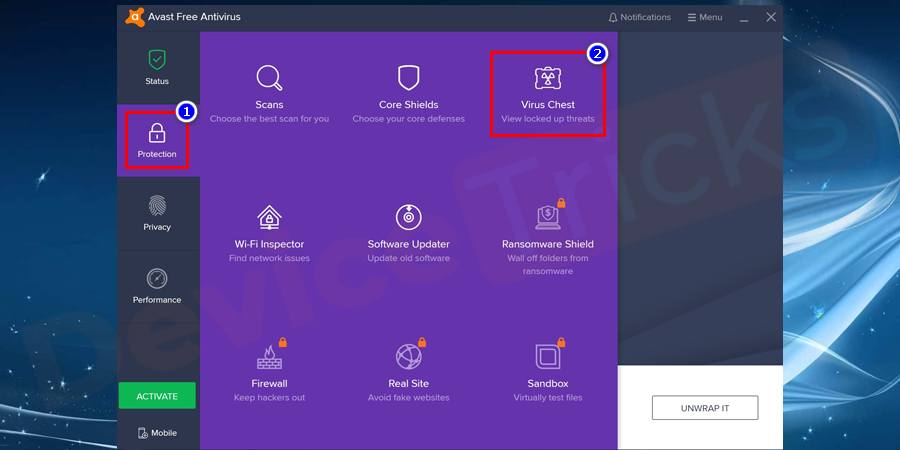
Task: Click the orange lock badge on Sandbox
Action: tap(561, 342)
